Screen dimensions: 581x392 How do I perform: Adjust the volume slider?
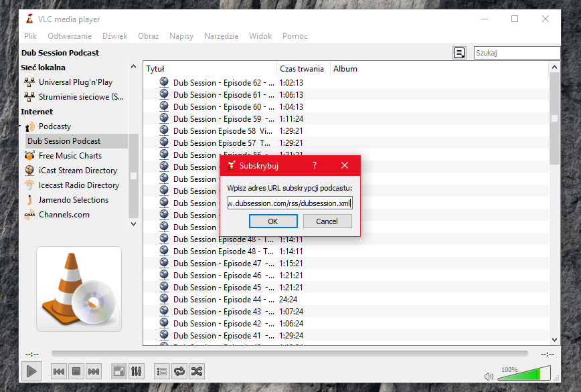[524, 373]
